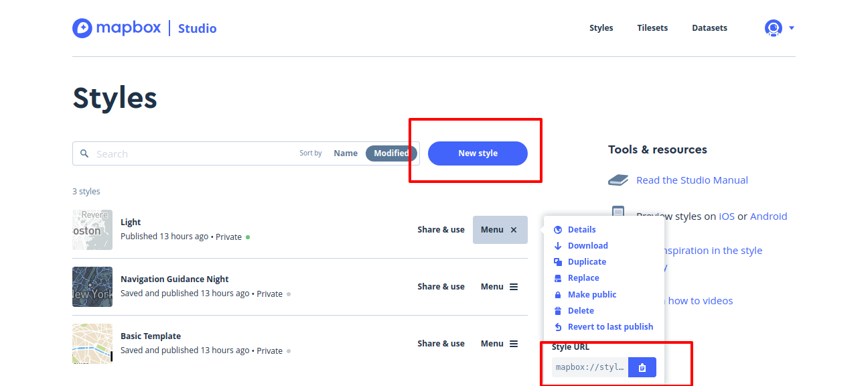Sort styles by Name
Image resolution: width=868 pixels, height=386 pixels.
coord(346,153)
